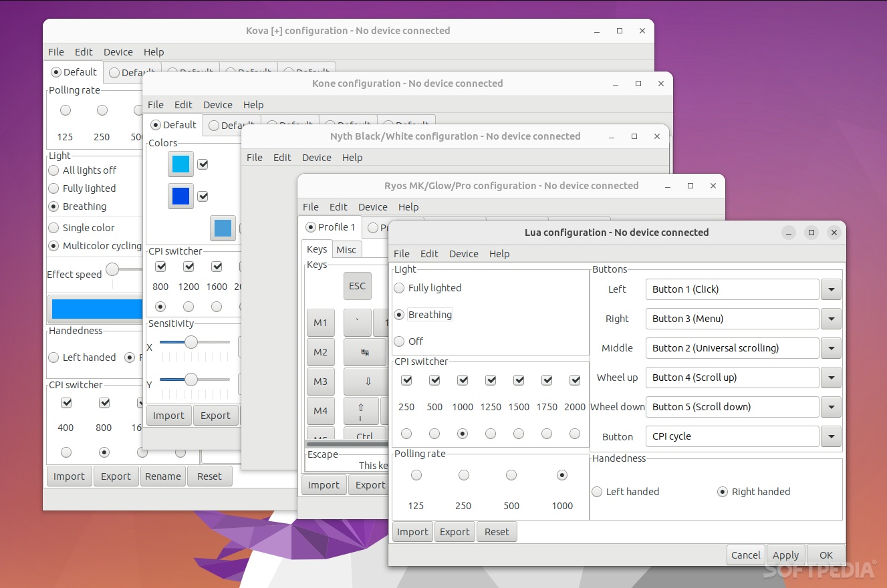Image resolution: width=887 pixels, height=588 pixels.
Task: Click Reset in Kova window
Action: (x=209, y=476)
